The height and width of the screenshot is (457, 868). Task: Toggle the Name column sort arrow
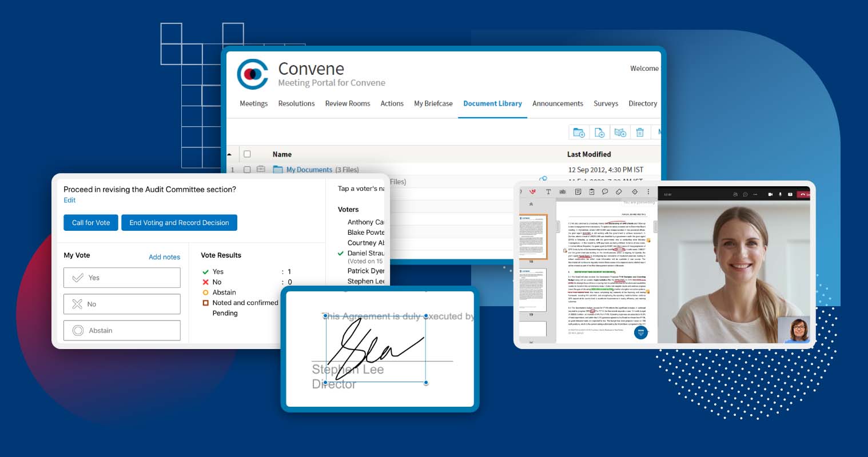[229, 154]
